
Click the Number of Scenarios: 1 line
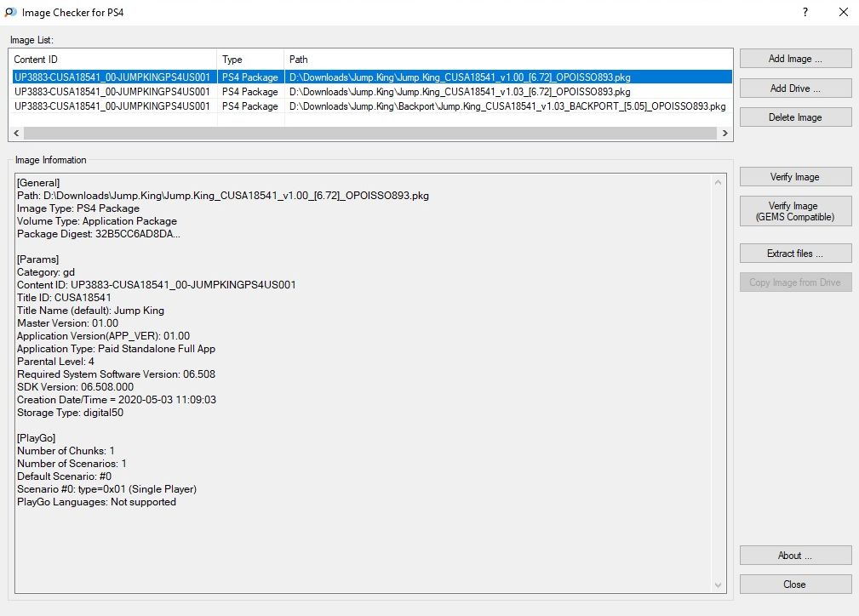[72, 464]
